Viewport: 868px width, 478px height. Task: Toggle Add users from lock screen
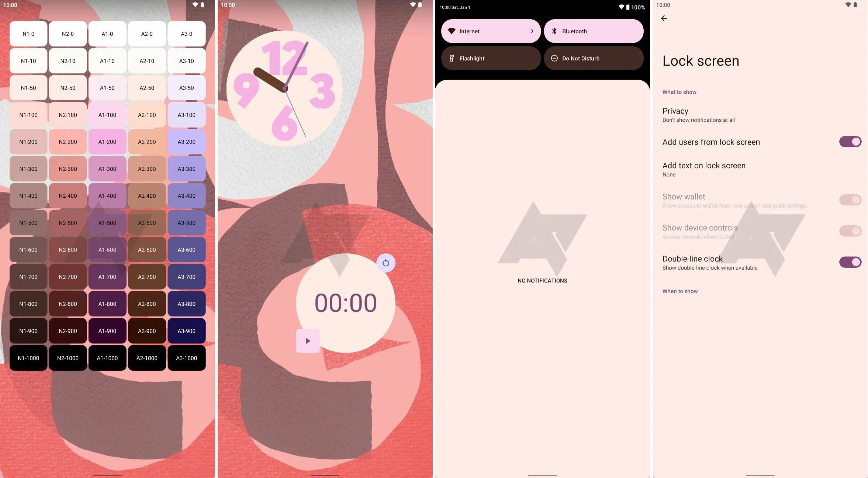click(850, 142)
